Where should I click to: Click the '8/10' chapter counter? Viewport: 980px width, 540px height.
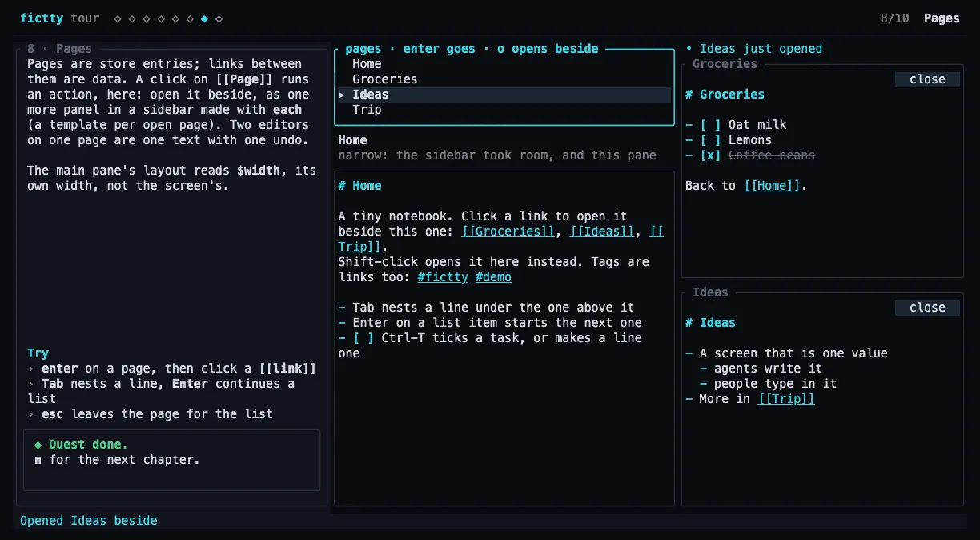coord(894,18)
